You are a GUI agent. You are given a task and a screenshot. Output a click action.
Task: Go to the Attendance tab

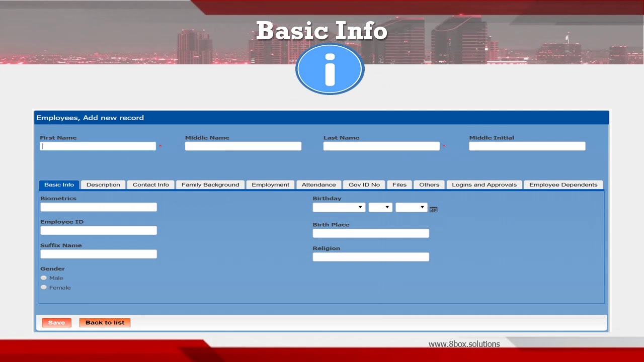(319, 185)
